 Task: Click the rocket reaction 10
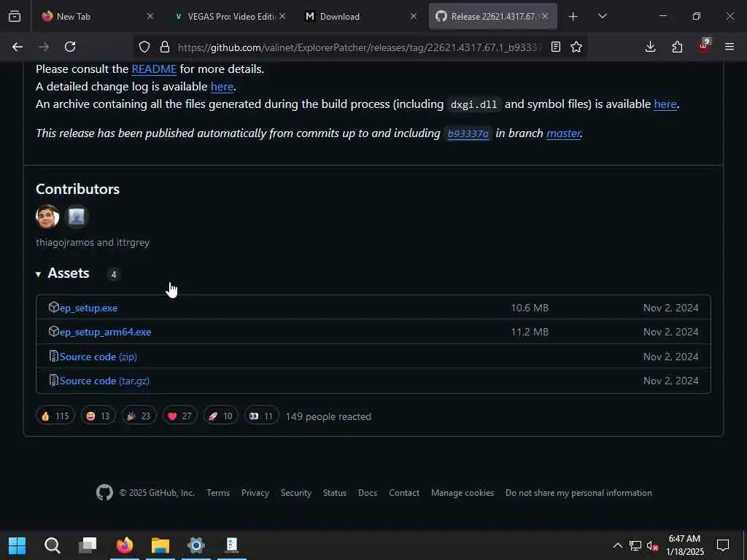(x=220, y=416)
